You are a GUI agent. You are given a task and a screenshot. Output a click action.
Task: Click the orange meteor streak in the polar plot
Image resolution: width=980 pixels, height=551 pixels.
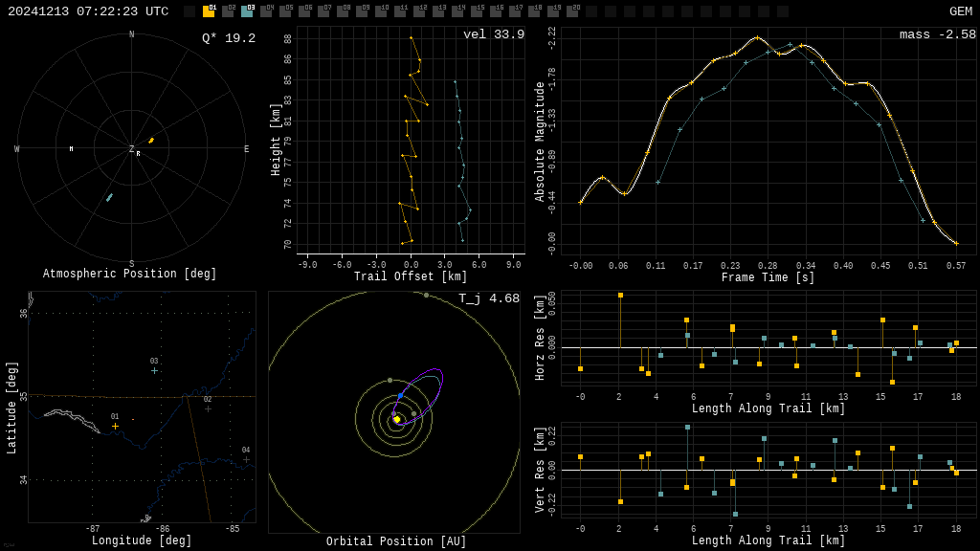tap(151, 141)
